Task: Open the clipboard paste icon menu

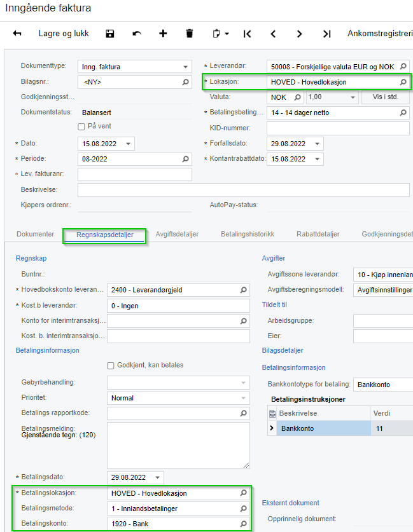Action: [220, 34]
